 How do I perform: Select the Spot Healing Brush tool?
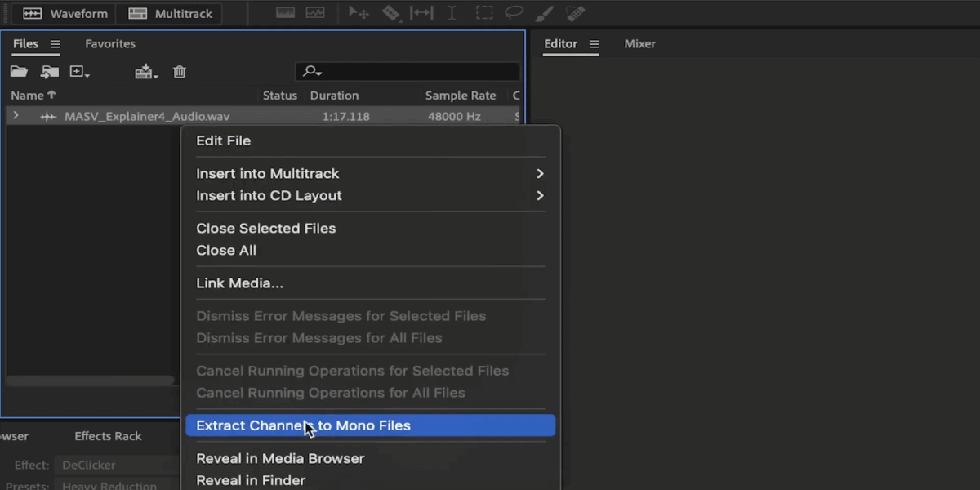point(576,13)
